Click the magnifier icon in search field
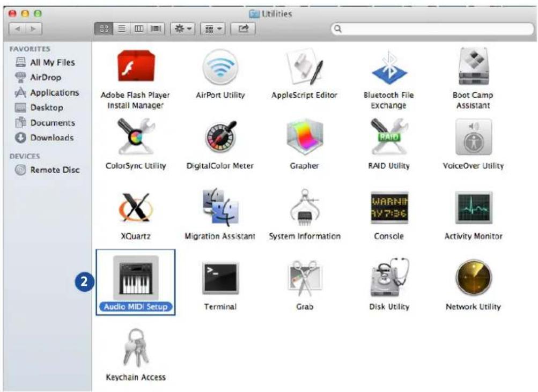This screenshot has width=538, height=392. [338, 29]
